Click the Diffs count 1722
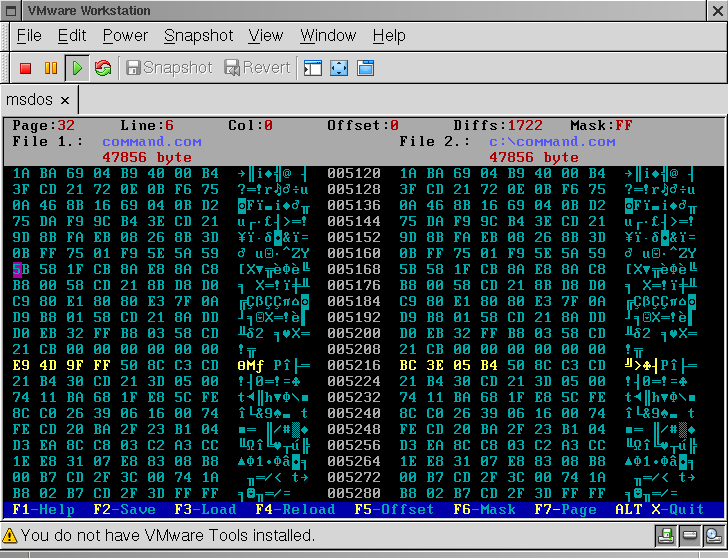 525,125
